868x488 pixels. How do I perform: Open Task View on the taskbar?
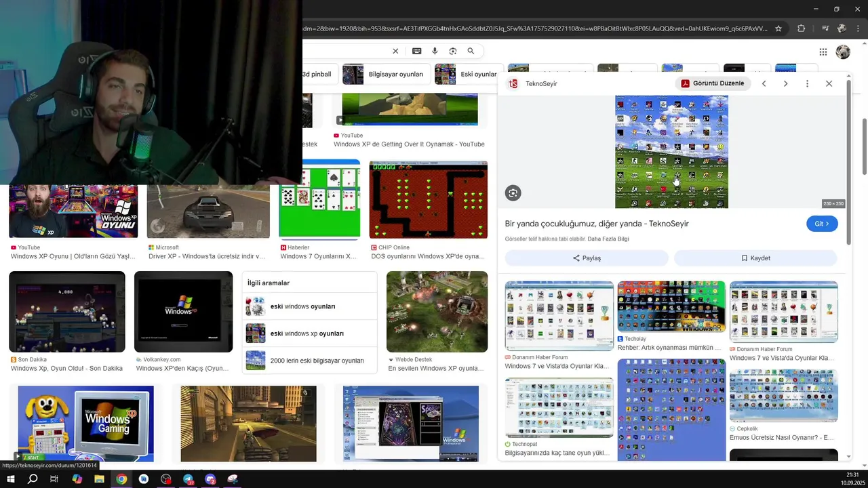pos(54,479)
